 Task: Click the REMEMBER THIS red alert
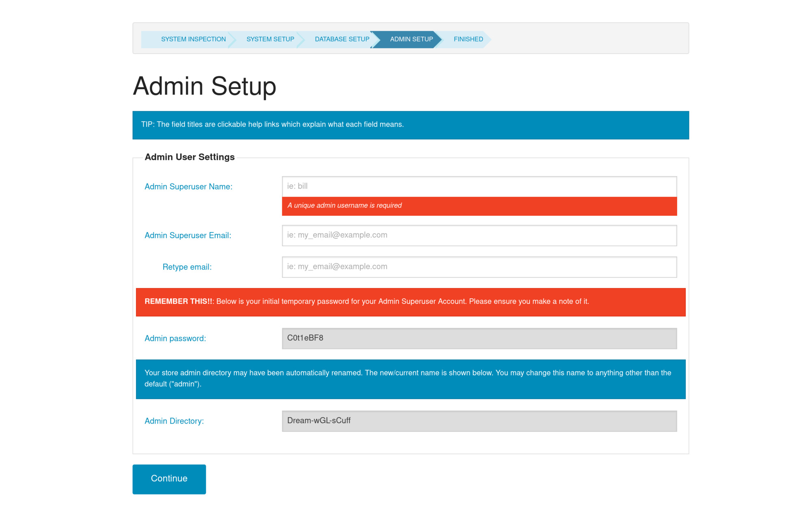[410, 302]
